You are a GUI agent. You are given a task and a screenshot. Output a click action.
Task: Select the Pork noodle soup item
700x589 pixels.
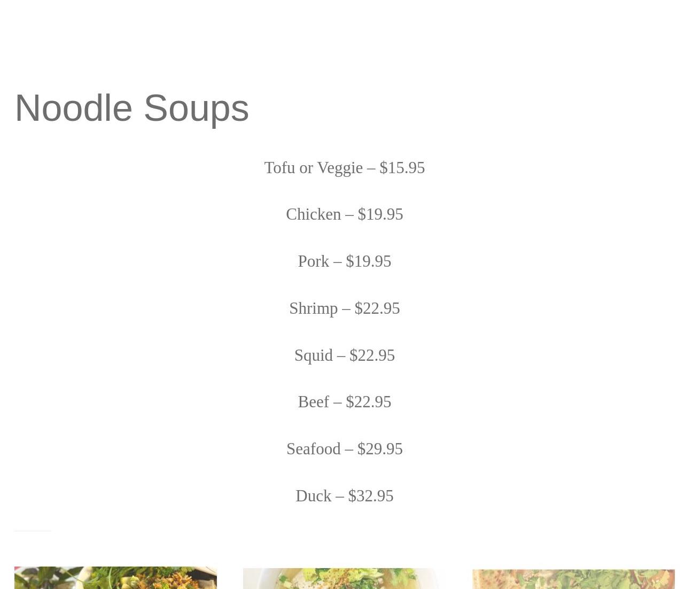pos(344,261)
